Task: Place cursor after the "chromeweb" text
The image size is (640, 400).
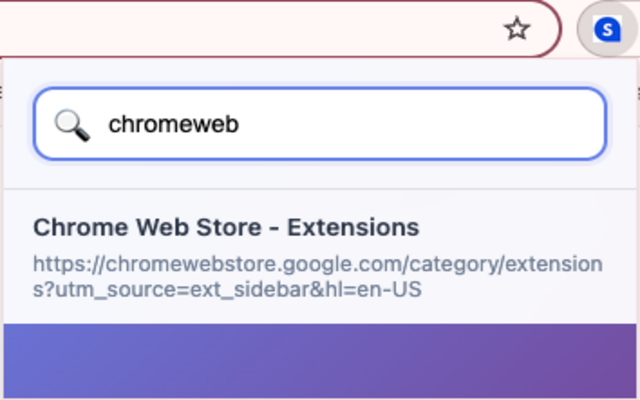Action: [x=241, y=124]
